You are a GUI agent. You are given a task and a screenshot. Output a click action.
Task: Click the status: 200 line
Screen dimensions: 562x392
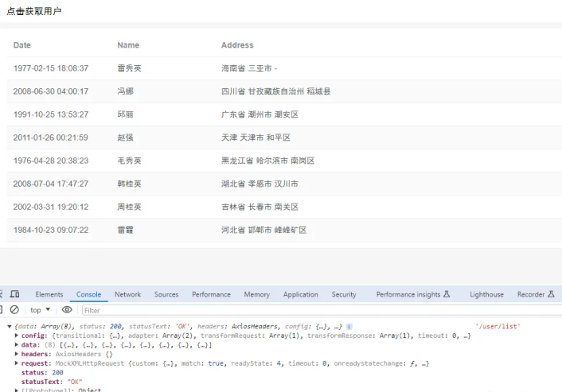[42, 372]
